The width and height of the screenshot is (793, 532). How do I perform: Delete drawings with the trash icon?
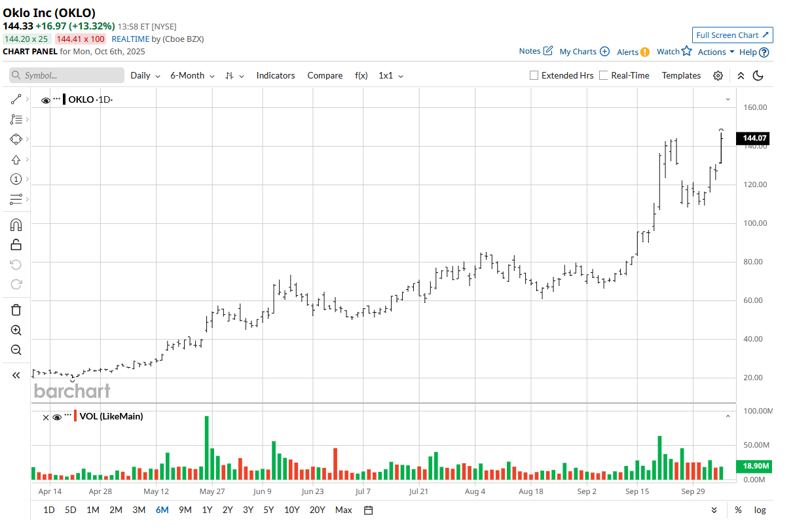tap(16, 310)
